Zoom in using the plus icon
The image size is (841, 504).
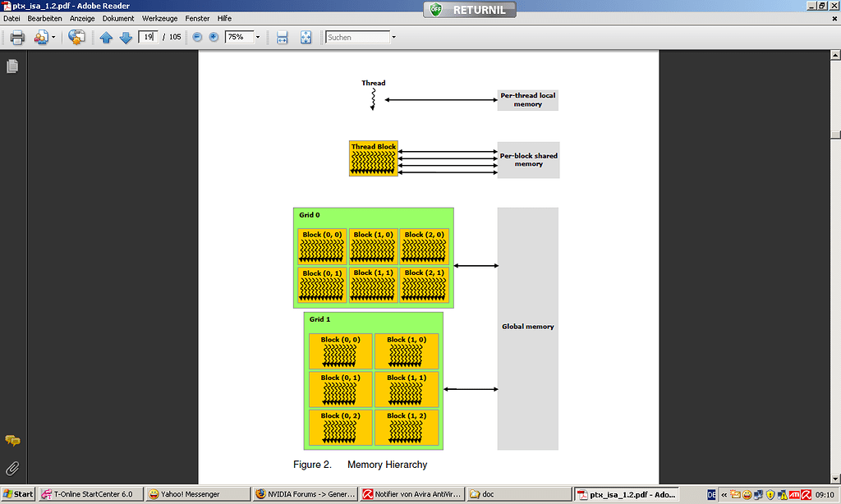click(213, 37)
